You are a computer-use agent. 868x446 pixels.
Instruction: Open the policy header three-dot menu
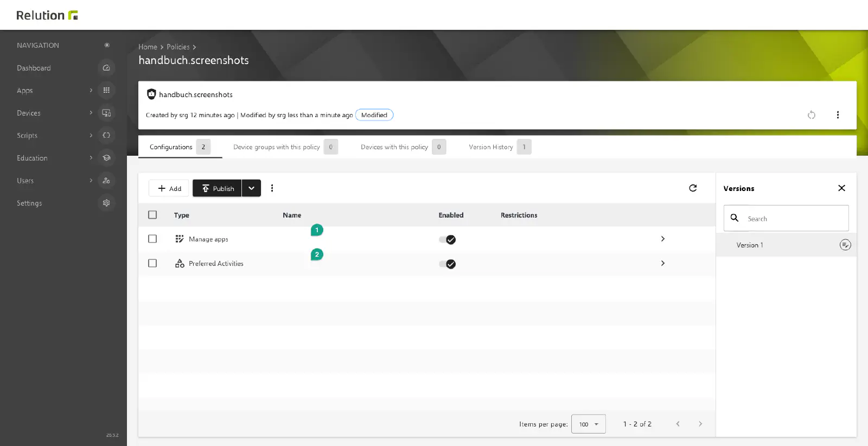[x=838, y=115]
